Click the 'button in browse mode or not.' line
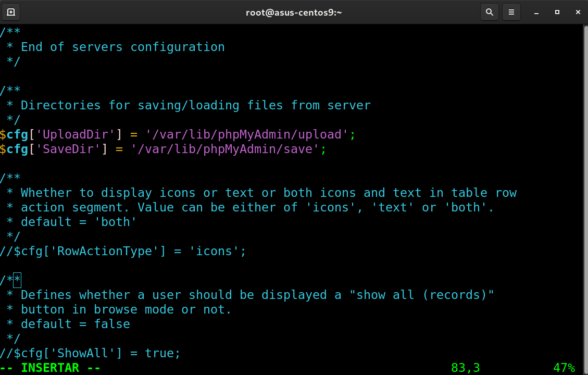 coord(119,309)
